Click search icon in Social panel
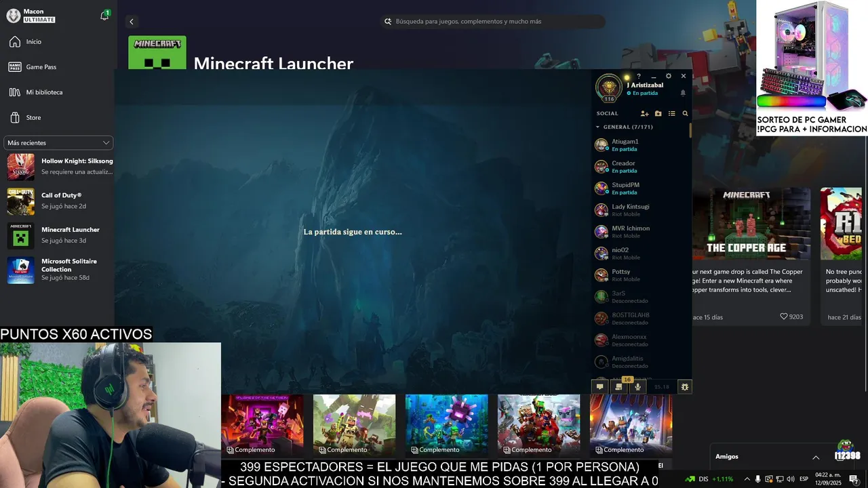The image size is (868, 488). coord(685,114)
